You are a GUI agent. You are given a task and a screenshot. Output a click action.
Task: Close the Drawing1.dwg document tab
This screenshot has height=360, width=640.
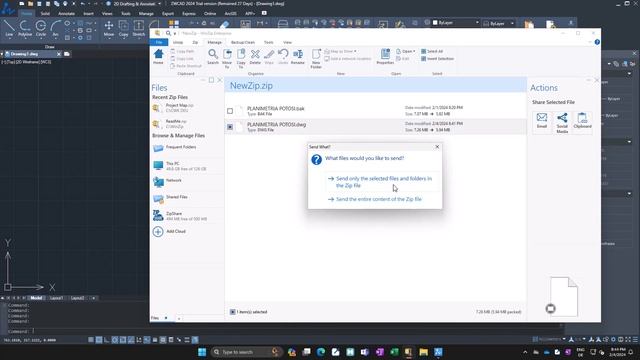coord(59,54)
